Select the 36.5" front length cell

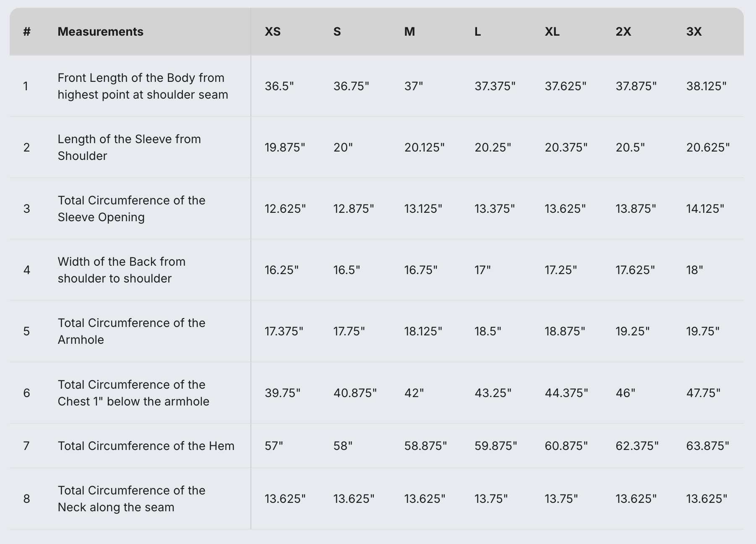[279, 86]
